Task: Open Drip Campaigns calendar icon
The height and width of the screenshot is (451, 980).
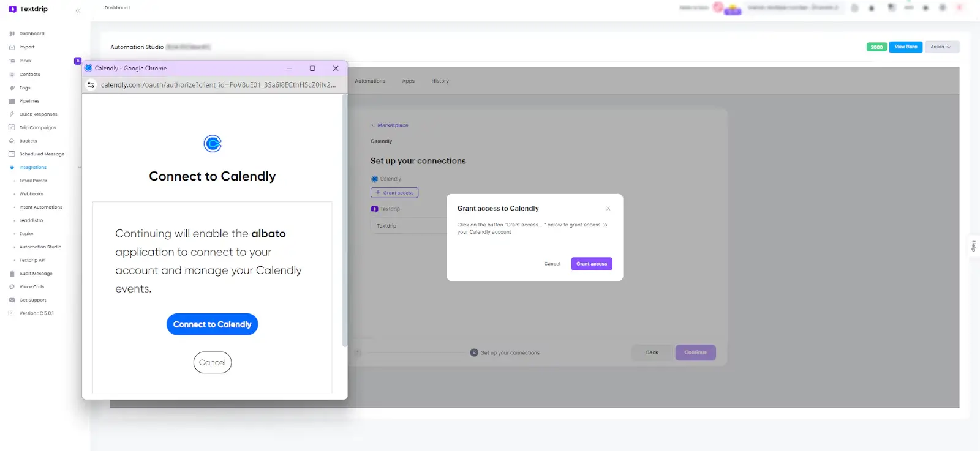Action: click(12, 128)
